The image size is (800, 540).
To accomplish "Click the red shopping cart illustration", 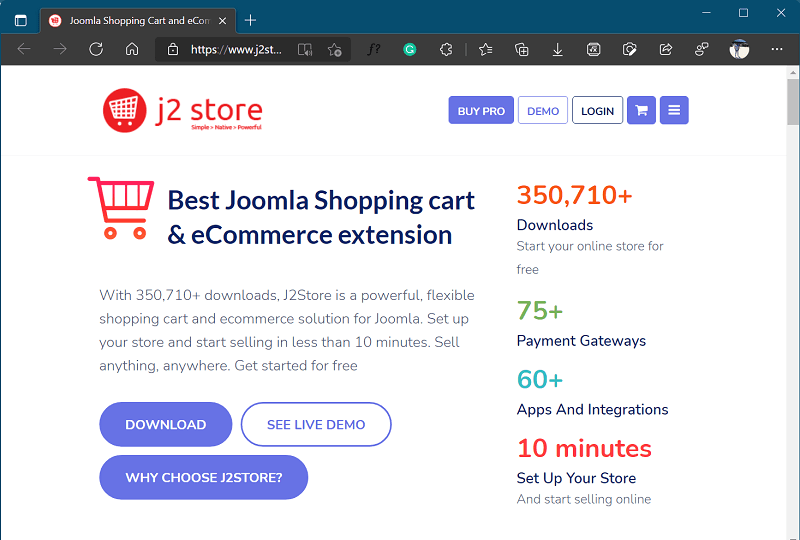I will coord(121,208).
